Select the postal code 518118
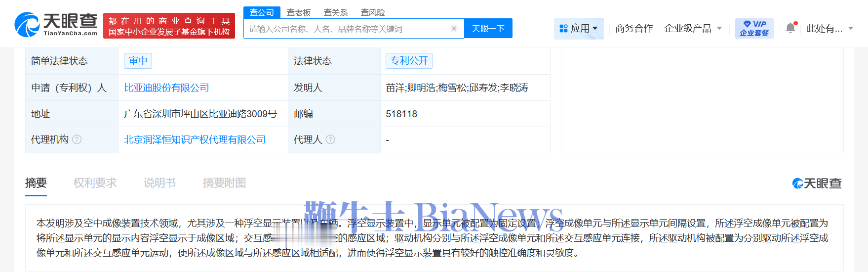The width and height of the screenshot is (868, 272). (401, 114)
